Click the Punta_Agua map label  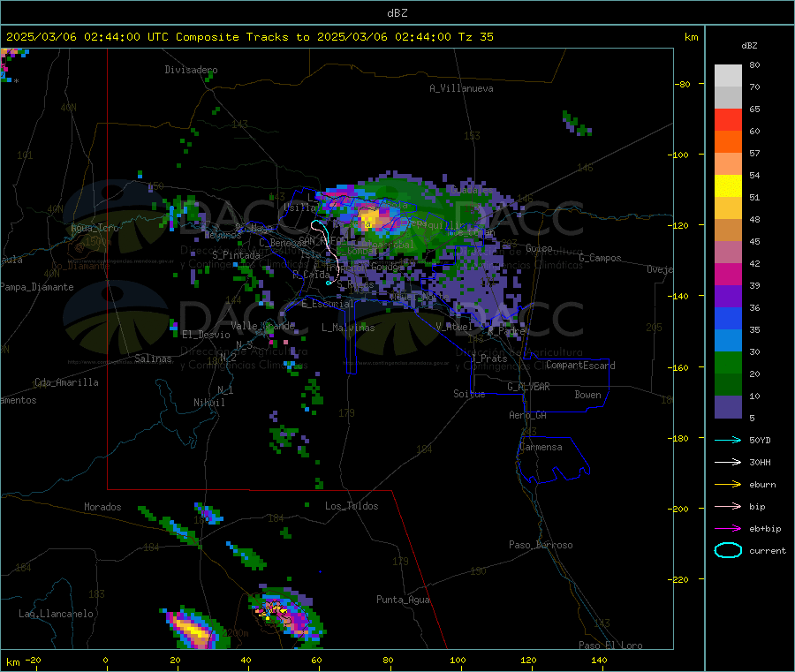pyautogui.click(x=403, y=600)
